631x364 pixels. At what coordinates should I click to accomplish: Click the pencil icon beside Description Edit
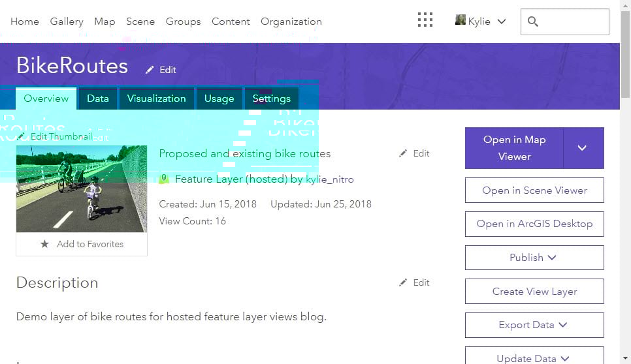(403, 283)
